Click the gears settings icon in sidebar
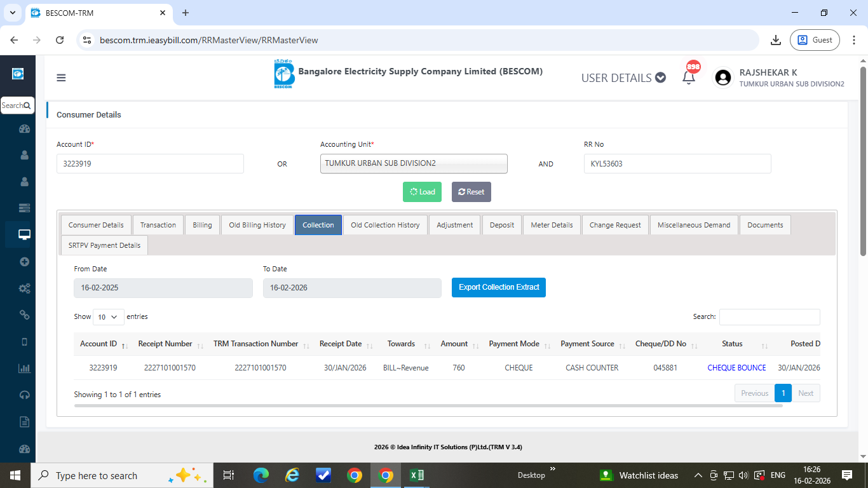 25,288
